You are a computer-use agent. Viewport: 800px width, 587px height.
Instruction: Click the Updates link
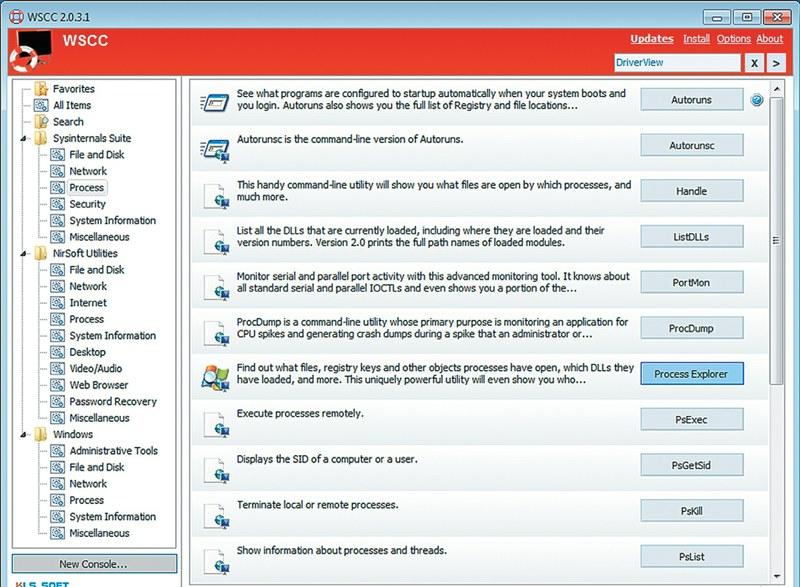point(651,39)
